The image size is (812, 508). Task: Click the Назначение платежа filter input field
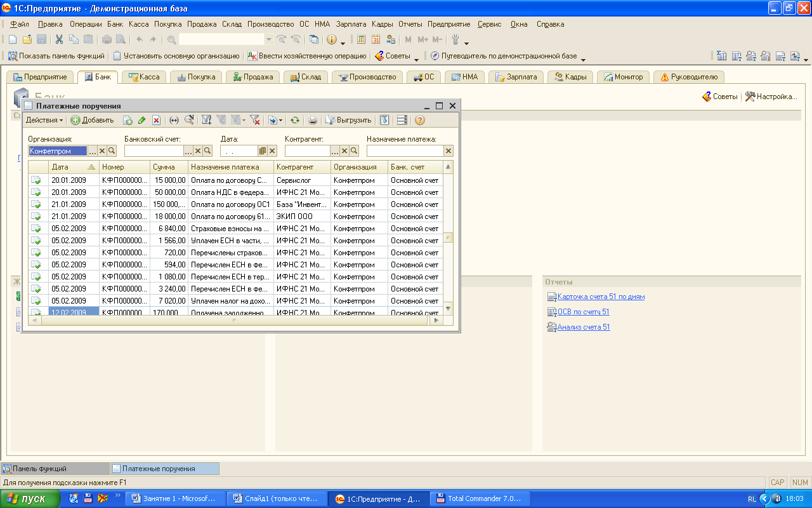(x=405, y=151)
